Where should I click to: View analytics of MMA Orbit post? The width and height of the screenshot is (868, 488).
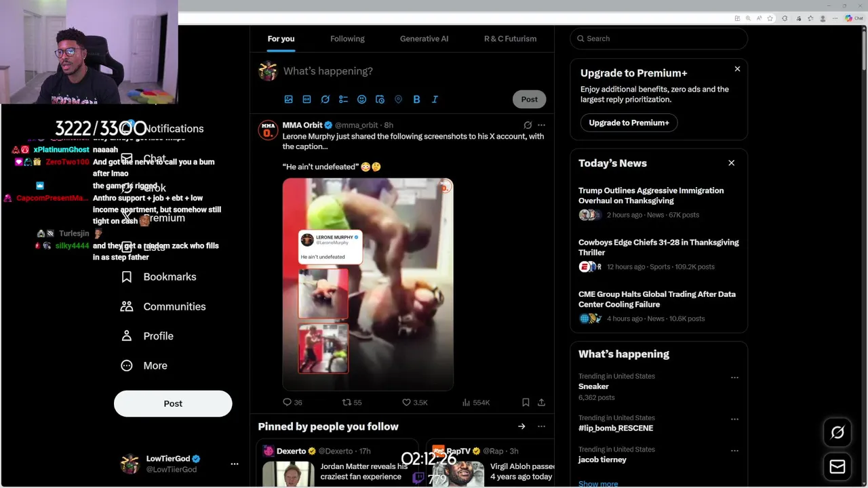(x=475, y=403)
